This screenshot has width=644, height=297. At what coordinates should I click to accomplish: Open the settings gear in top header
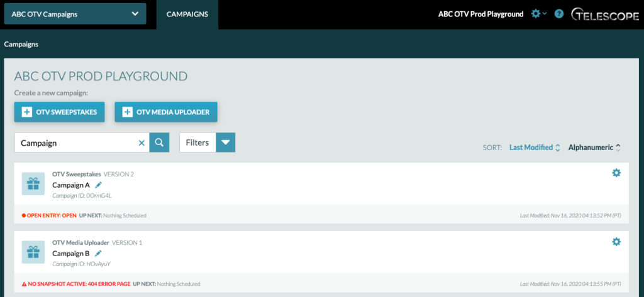538,14
